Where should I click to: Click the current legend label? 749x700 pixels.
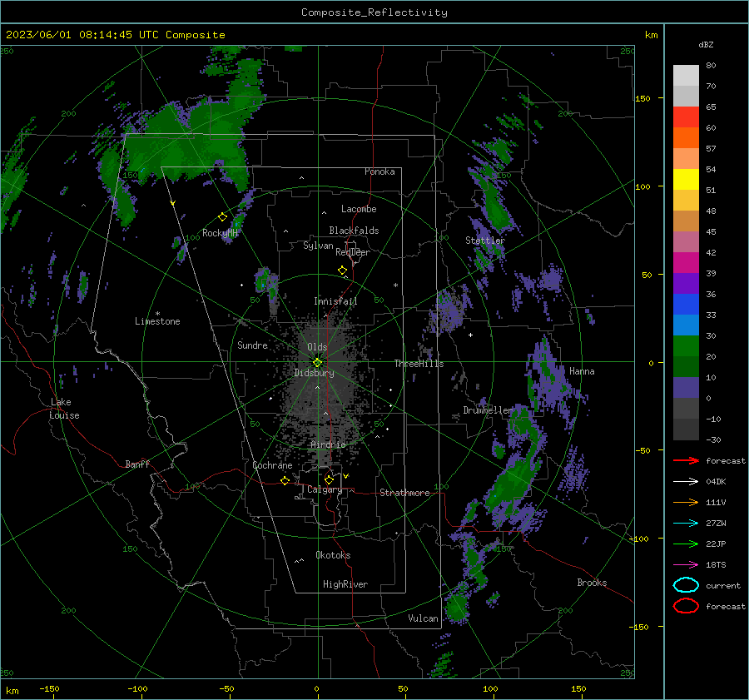tap(723, 585)
